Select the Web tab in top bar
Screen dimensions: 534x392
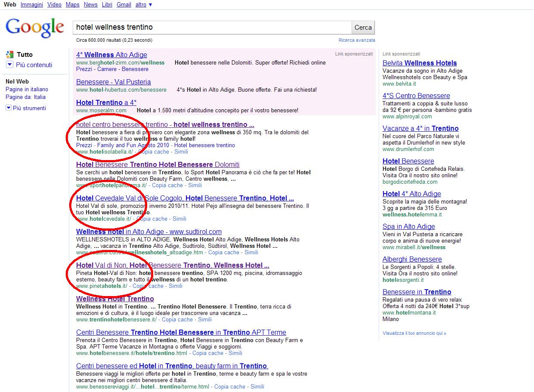[x=10, y=4]
